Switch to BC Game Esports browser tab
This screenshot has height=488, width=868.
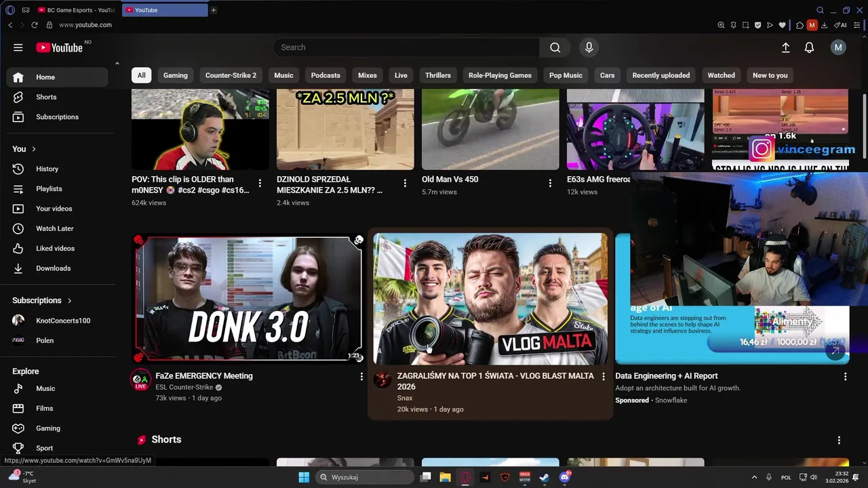pos(76,10)
